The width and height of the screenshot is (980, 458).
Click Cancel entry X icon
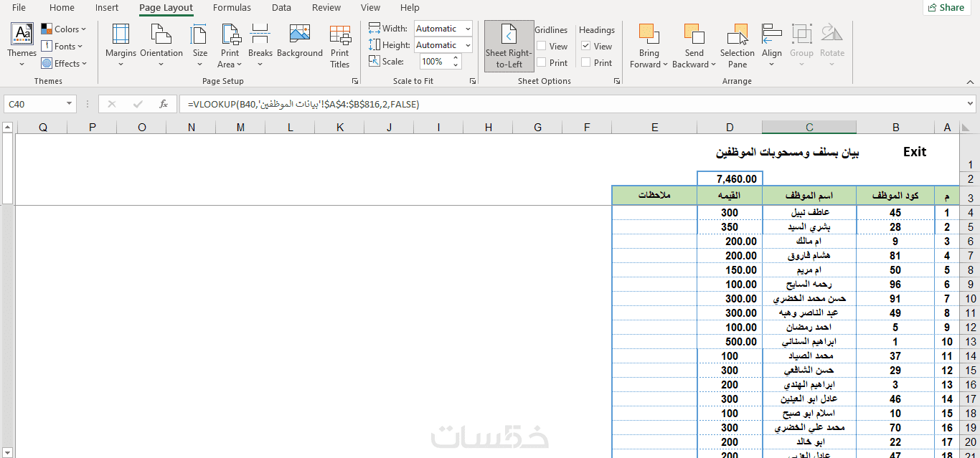click(111, 104)
